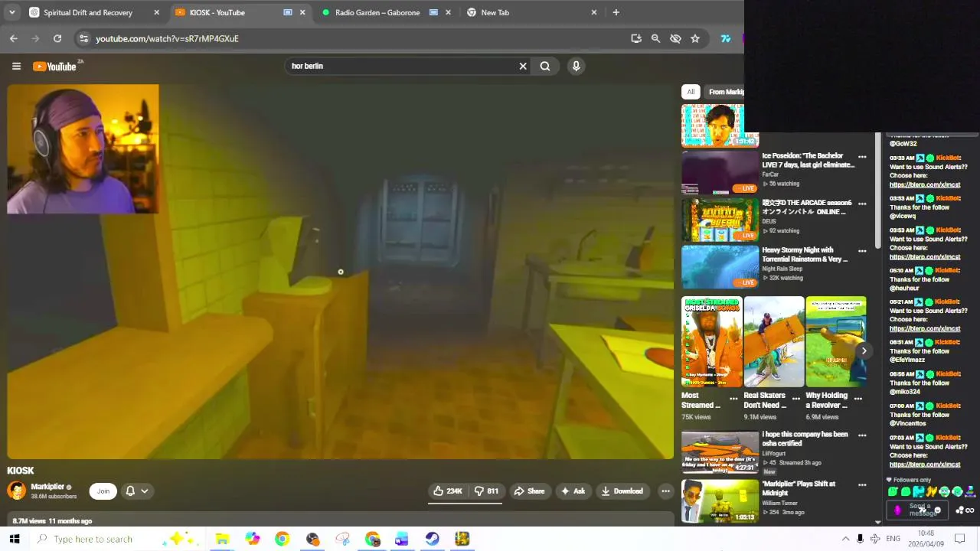Open options for THE ARCADE season6 video
Viewport: 980px width, 551px height.
[862, 204]
